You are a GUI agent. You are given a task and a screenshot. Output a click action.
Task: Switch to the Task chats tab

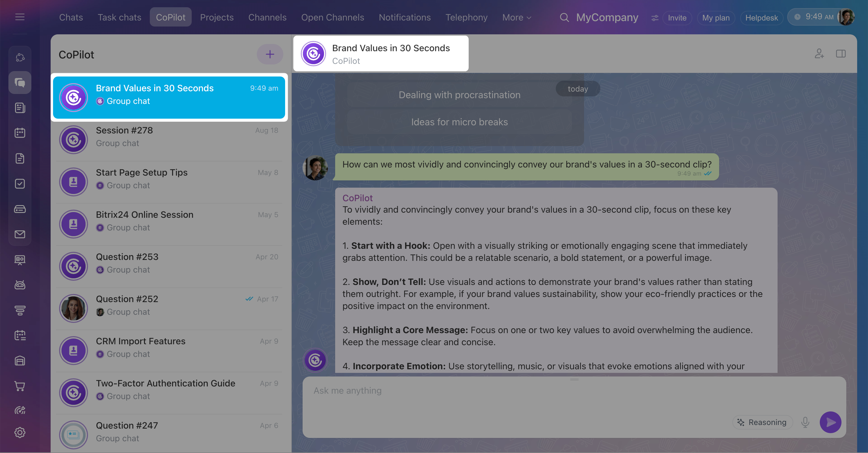120,17
